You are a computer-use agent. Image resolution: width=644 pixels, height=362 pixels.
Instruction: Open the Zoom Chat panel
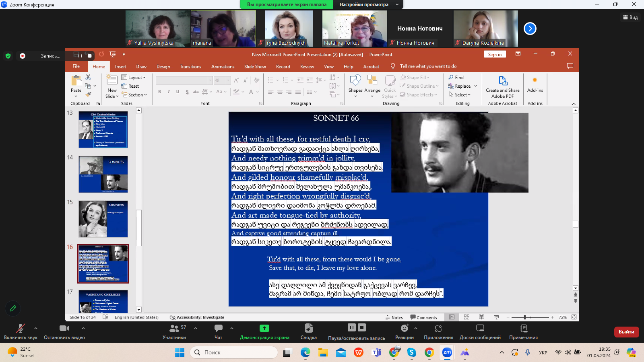[x=218, y=329]
